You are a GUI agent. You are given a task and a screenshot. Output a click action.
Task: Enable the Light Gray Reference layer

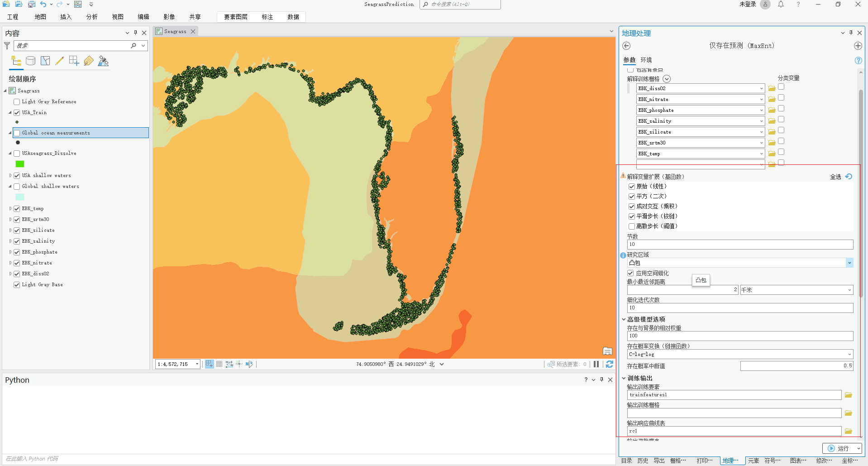17,101
